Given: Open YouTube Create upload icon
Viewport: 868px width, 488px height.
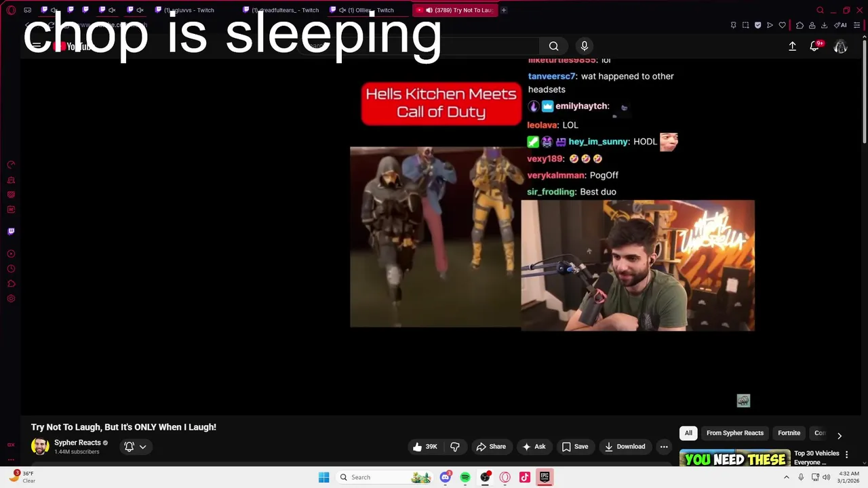Looking at the screenshot, I should point(792,46).
